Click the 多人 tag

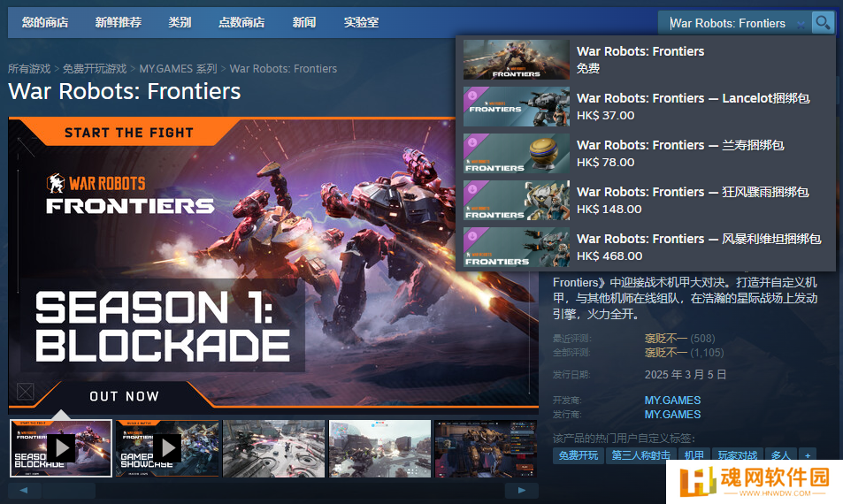click(780, 455)
